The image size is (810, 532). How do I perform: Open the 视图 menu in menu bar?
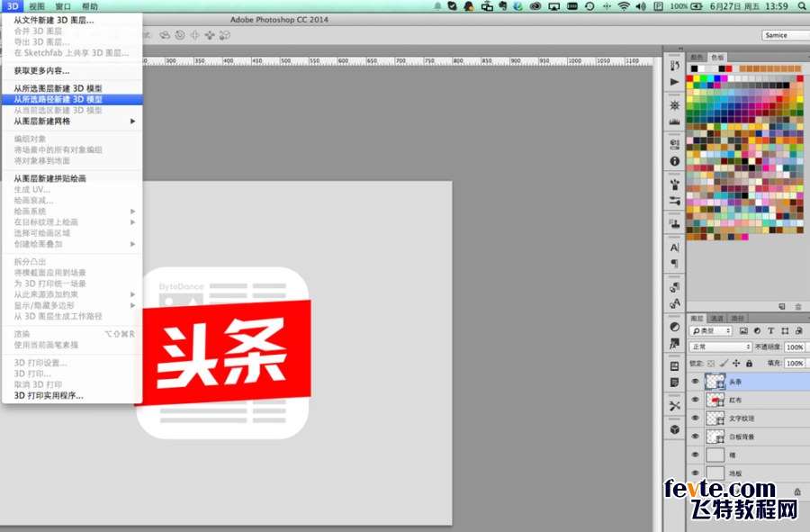point(37,6)
